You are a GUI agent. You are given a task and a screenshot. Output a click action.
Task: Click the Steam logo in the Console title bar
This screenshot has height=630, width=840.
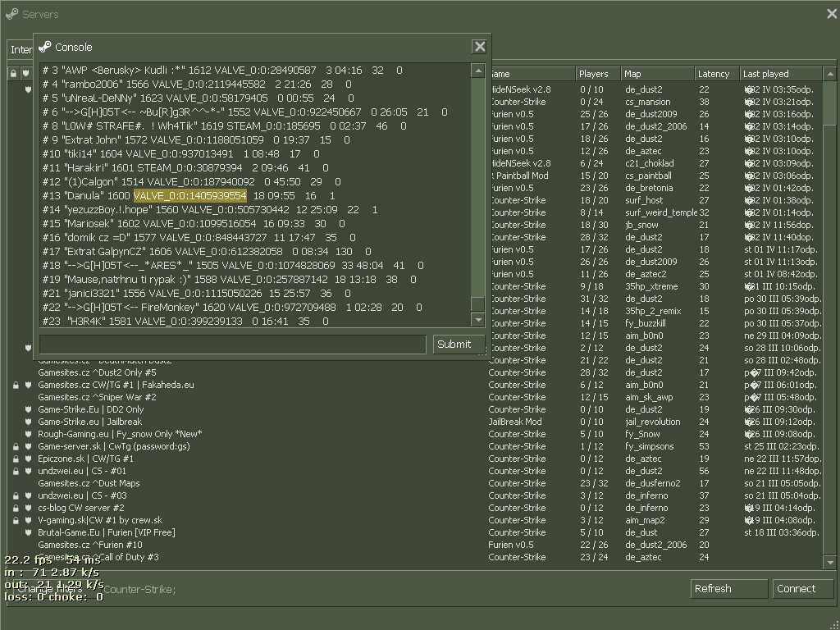click(45, 47)
